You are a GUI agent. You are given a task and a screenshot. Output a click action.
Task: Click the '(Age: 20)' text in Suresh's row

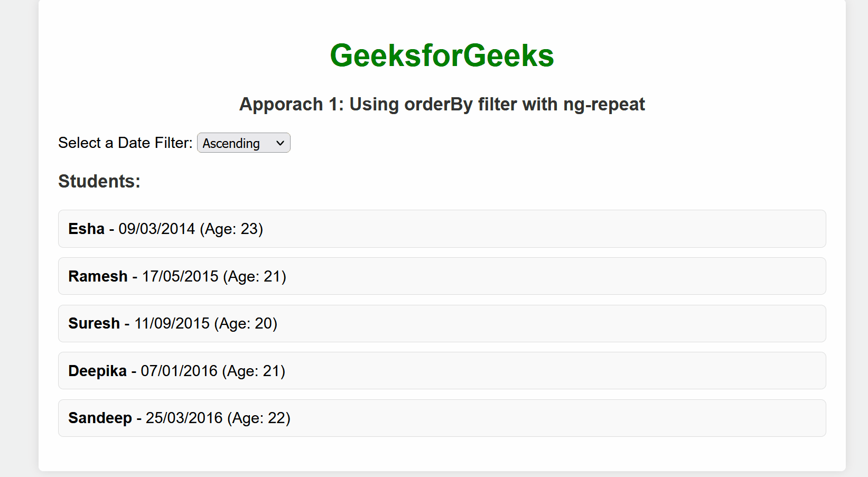(246, 323)
